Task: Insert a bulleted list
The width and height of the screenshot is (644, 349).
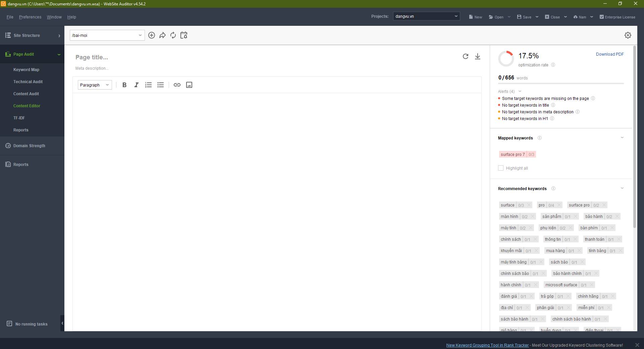Action: coord(161,85)
